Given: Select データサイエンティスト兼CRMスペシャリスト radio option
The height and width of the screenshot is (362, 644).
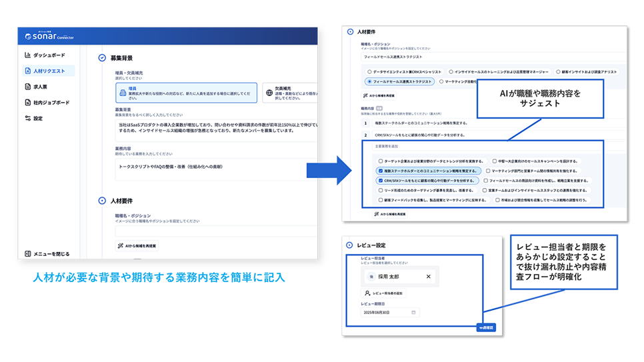Looking at the screenshot, I should click(x=369, y=71).
